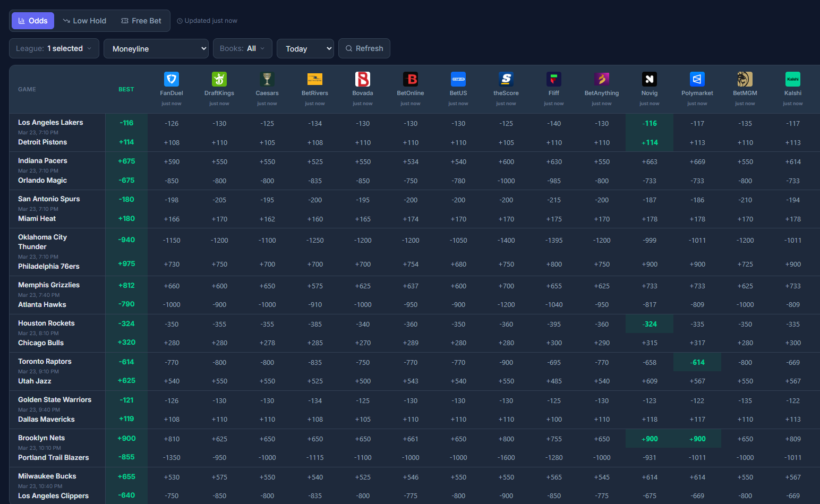Select the BetMGM lion icon
The height and width of the screenshot is (504, 820).
click(745, 79)
